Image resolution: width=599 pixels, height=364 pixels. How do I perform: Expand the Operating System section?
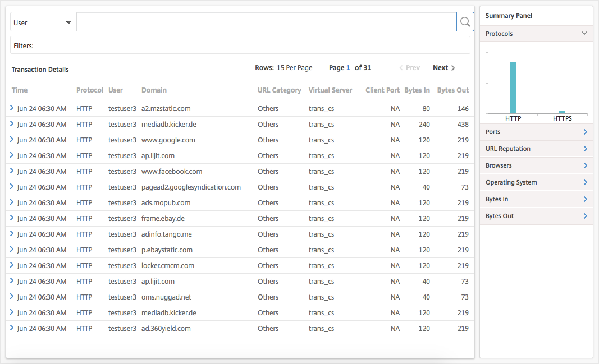(536, 182)
